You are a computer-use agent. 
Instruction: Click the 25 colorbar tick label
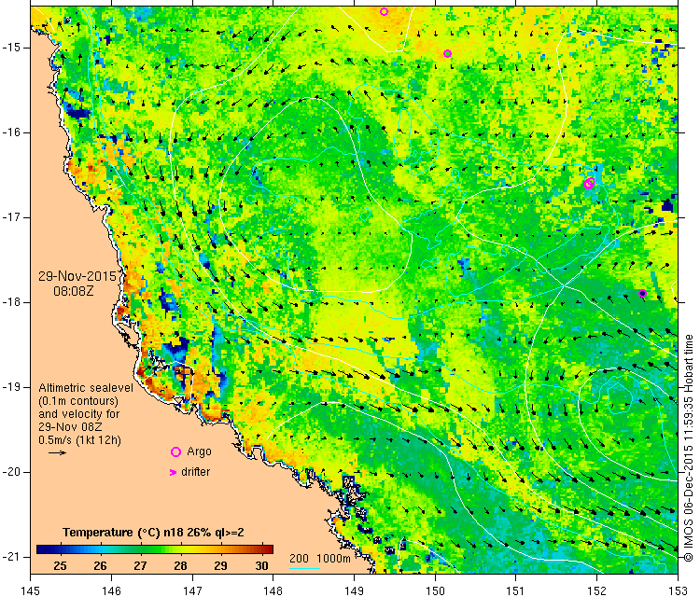click(x=61, y=566)
